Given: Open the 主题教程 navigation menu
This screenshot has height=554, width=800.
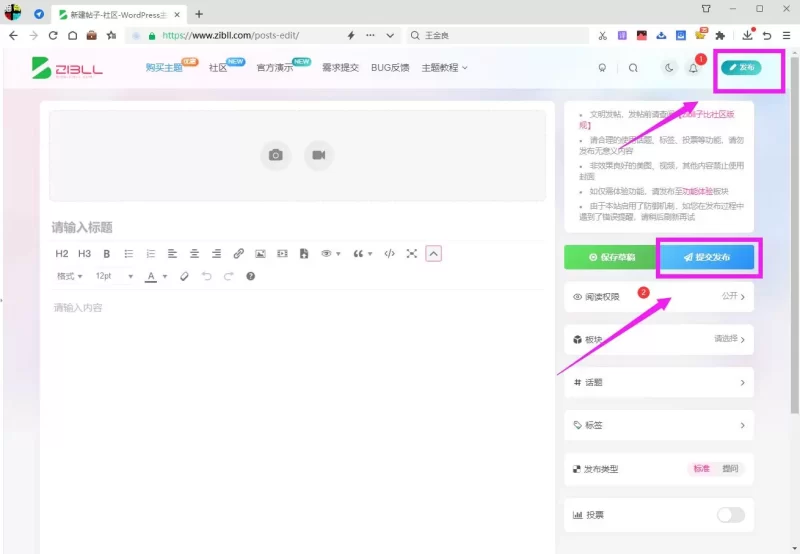Looking at the screenshot, I should tap(444, 68).
